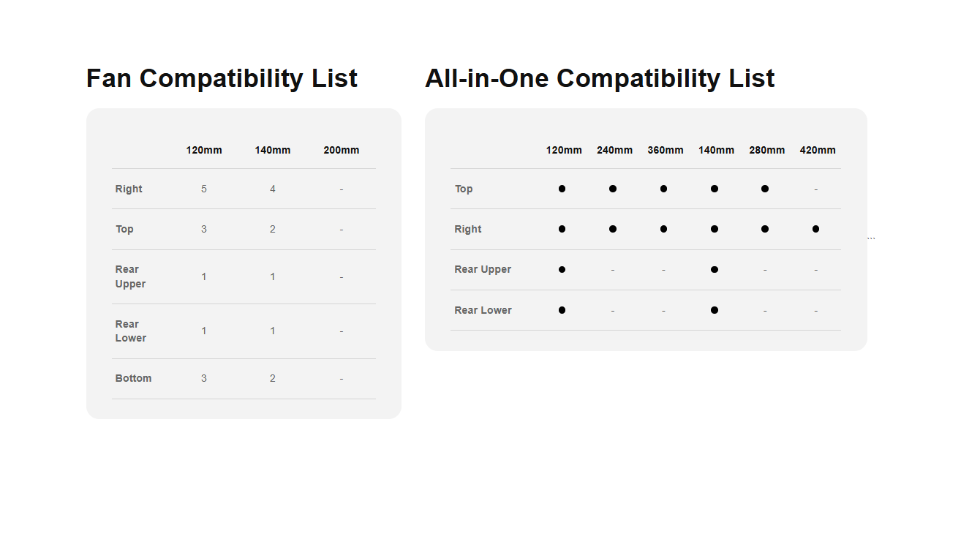Click the dash for Top 420mm AIO

click(x=816, y=189)
